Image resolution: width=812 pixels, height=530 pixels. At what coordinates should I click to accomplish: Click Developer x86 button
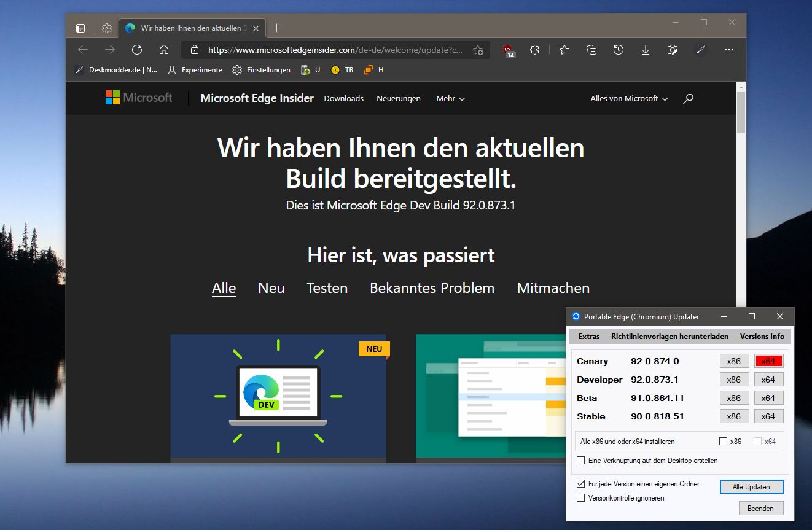pos(734,380)
